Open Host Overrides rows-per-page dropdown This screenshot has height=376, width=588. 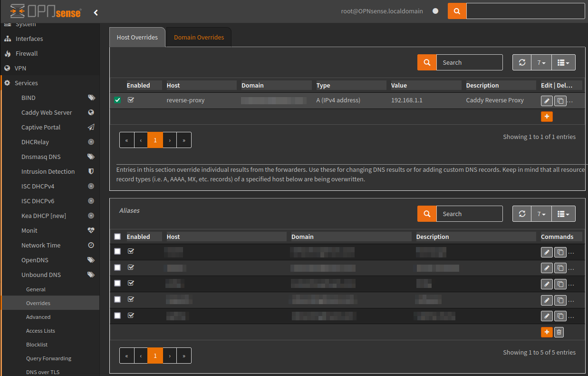pos(541,62)
